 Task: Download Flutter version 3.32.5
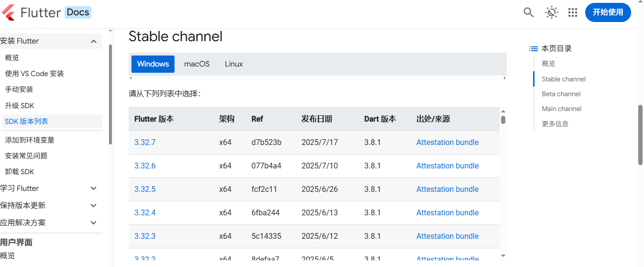(145, 189)
